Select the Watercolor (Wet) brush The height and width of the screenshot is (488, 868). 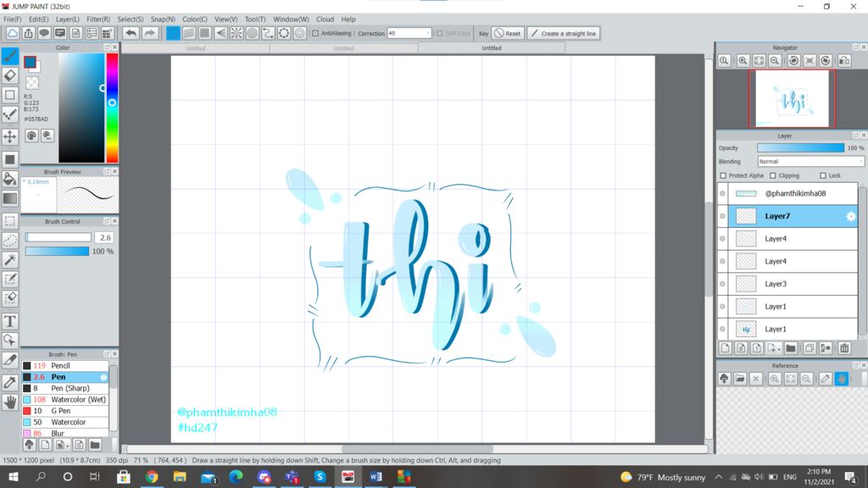(x=65, y=400)
